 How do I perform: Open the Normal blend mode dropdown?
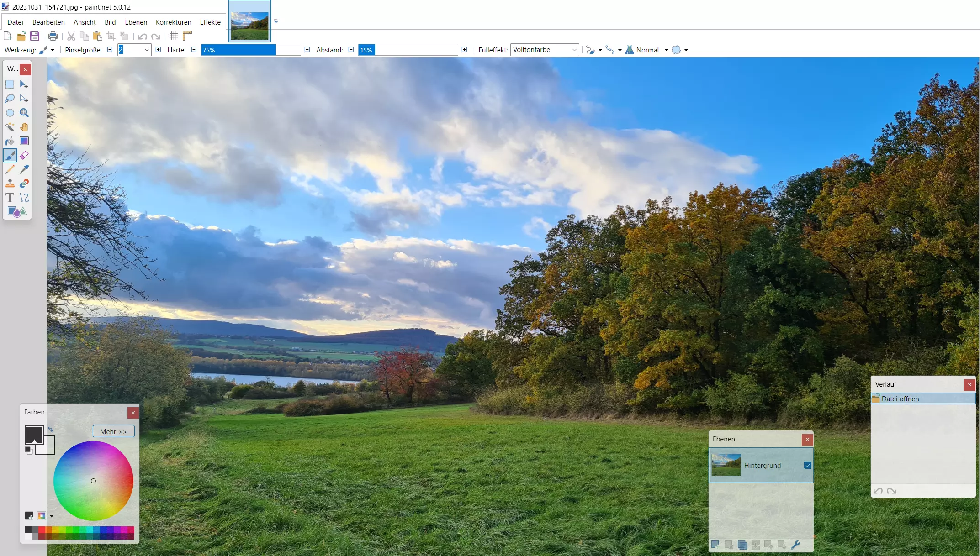tap(666, 50)
